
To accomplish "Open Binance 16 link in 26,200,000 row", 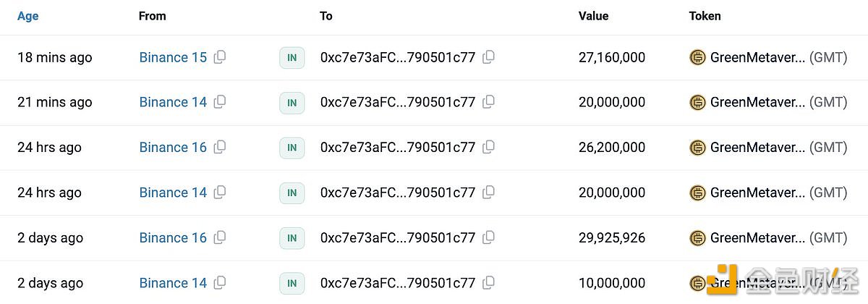I will pyautogui.click(x=173, y=148).
